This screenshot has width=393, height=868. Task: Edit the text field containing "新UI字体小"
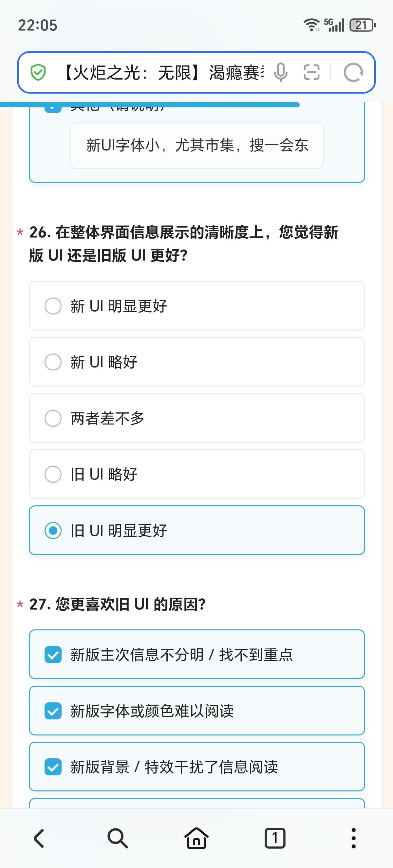coord(197,146)
